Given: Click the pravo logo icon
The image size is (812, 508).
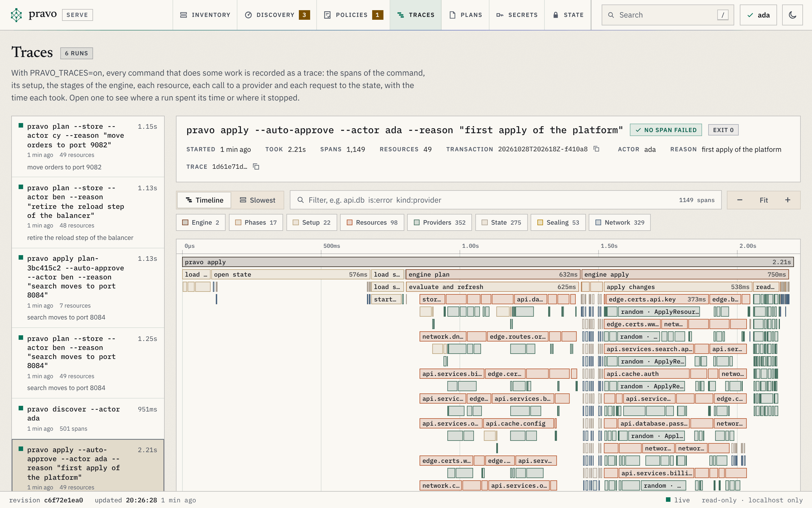Looking at the screenshot, I should click(16, 15).
